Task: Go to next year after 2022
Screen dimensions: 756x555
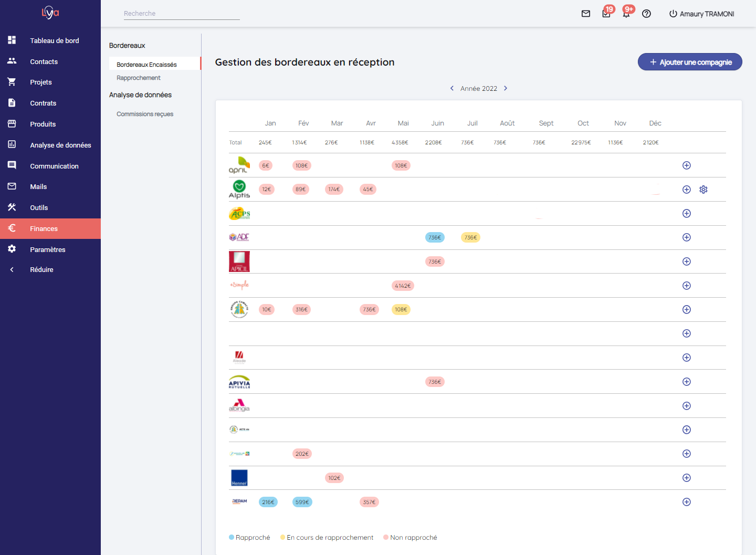Action: point(506,88)
